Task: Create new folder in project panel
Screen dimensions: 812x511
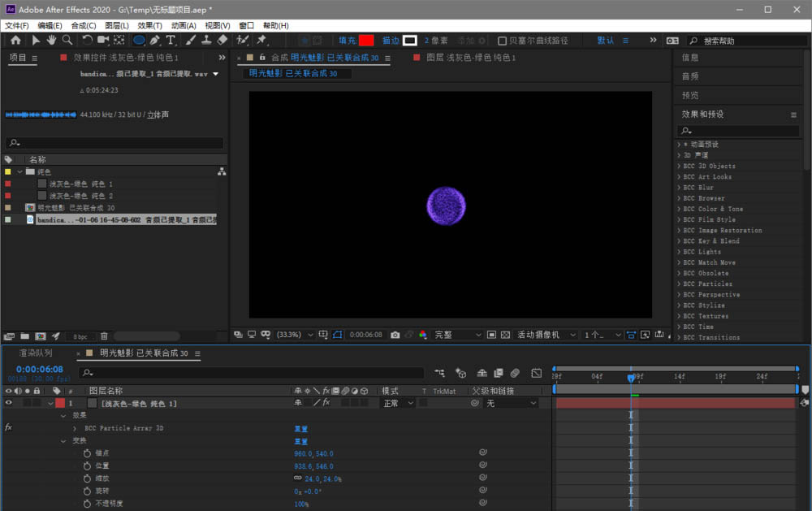Action: tap(25, 336)
